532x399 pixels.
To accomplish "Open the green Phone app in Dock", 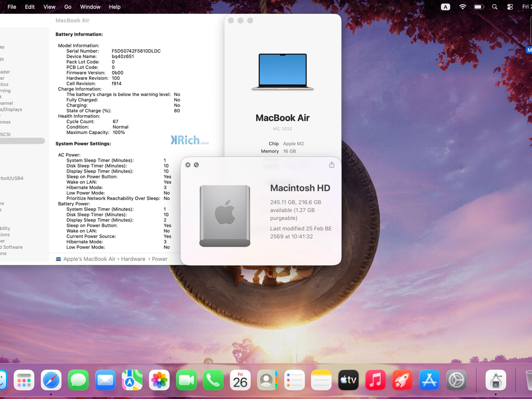I will pos(213,380).
